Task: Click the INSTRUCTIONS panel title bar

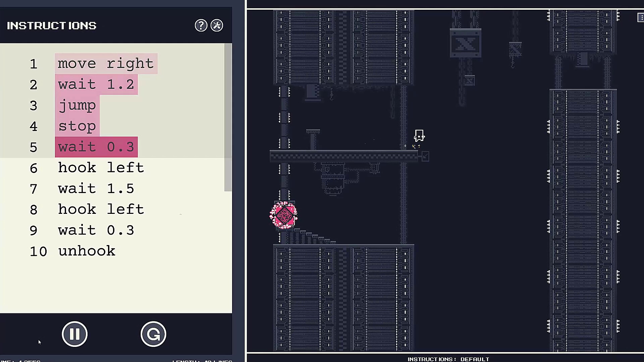Action: pos(51,25)
